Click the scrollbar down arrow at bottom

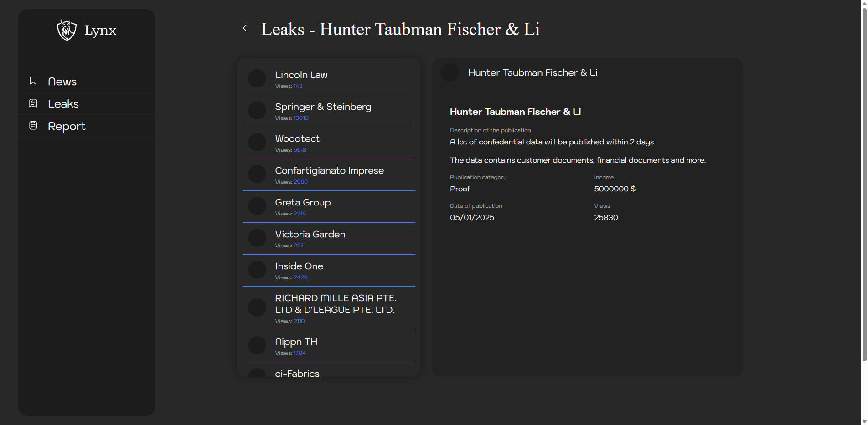coord(864,421)
